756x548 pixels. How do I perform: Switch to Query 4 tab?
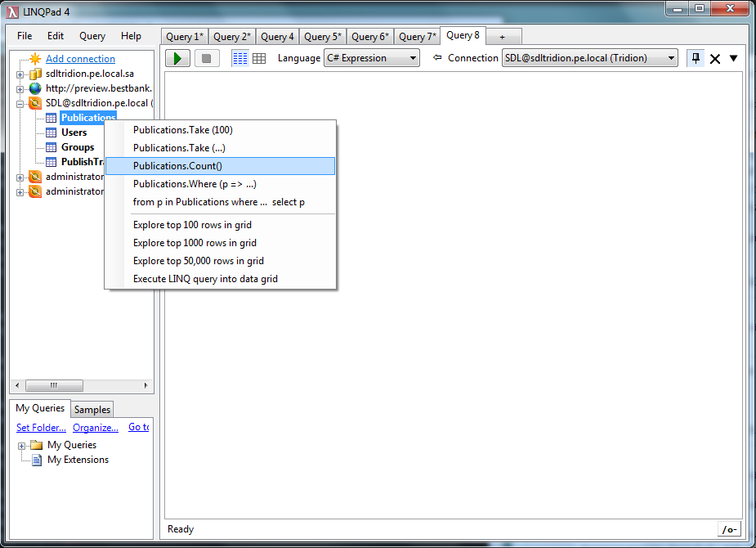pos(277,37)
